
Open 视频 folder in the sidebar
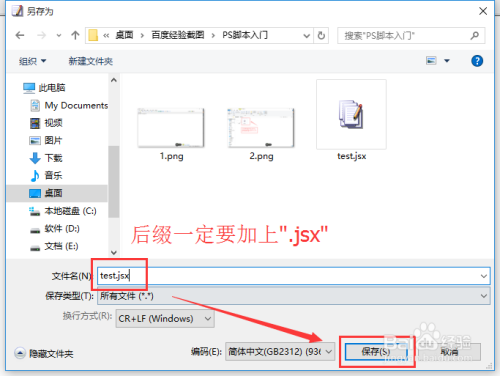[x=46, y=123]
